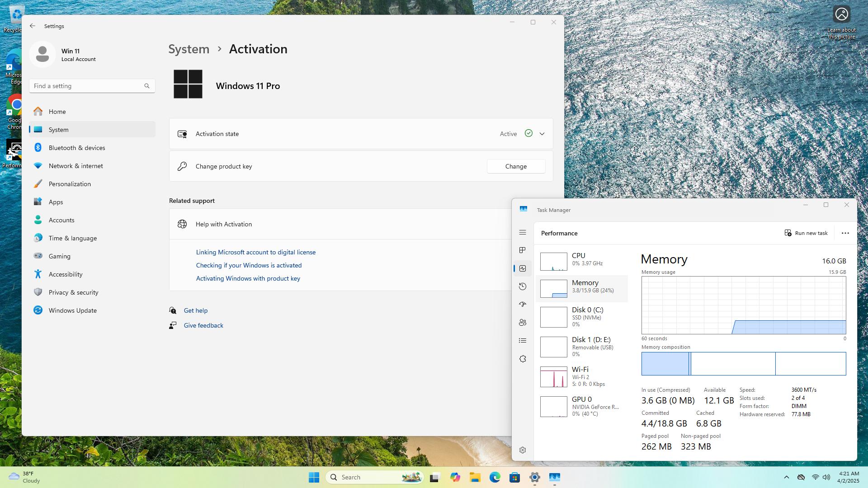Click the three-dot more options in Task Manager

[x=845, y=233]
